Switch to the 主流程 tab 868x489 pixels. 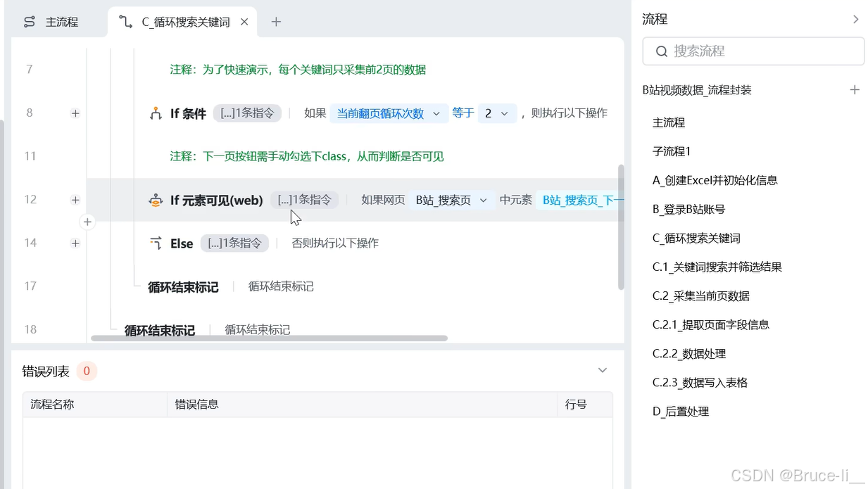[51, 22]
